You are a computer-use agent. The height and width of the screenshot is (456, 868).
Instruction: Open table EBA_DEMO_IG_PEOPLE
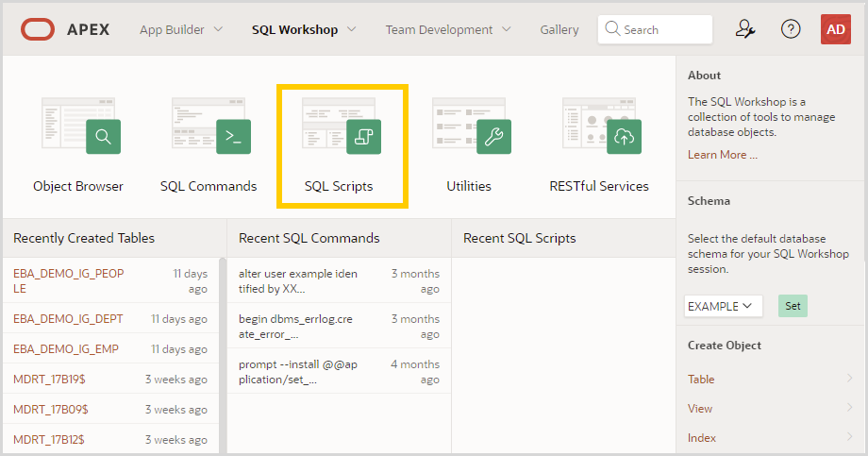pos(69,281)
